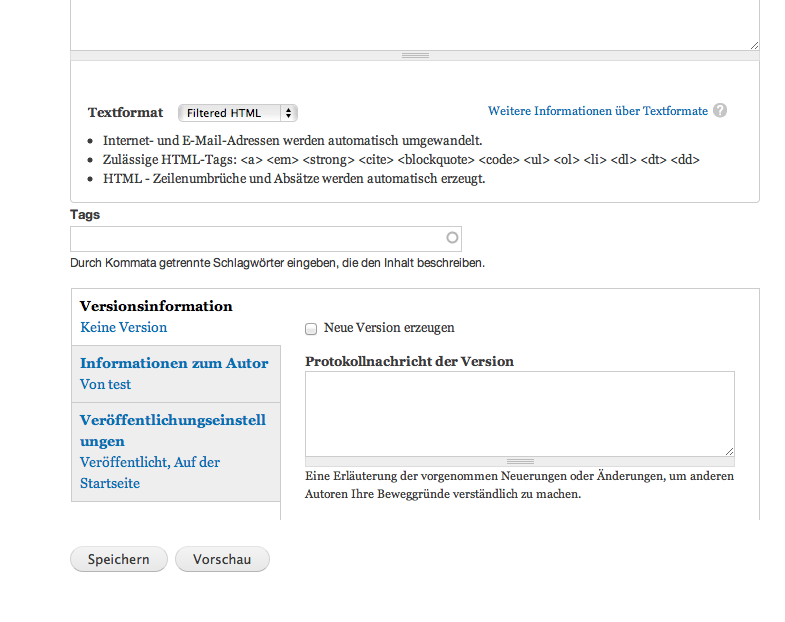The width and height of the screenshot is (785, 622).
Task: Click inside the Protokollnachricht der Version textarea
Action: pyautogui.click(x=518, y=413)
